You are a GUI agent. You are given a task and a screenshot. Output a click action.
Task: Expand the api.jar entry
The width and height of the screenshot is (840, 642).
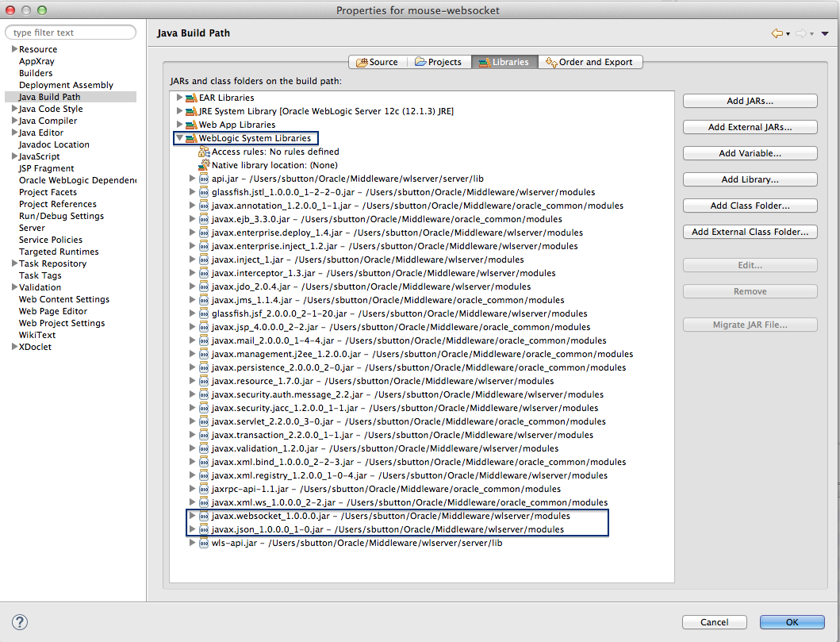(192, 179)
